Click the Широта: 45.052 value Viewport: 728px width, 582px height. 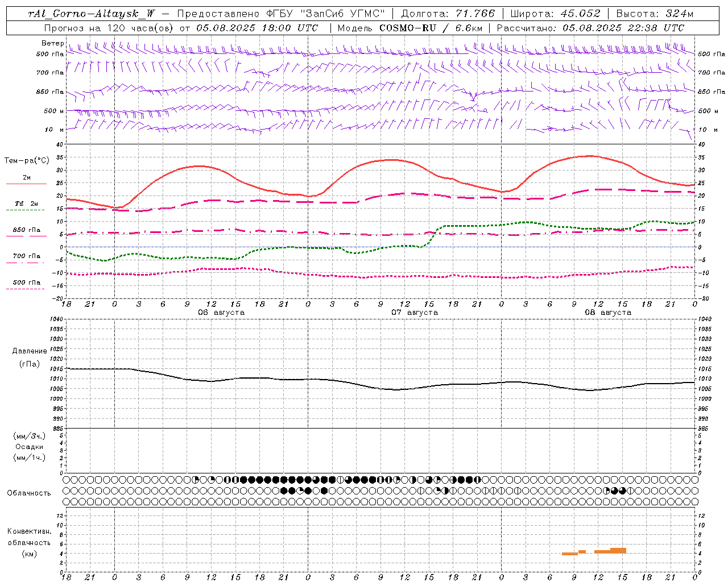555,14
